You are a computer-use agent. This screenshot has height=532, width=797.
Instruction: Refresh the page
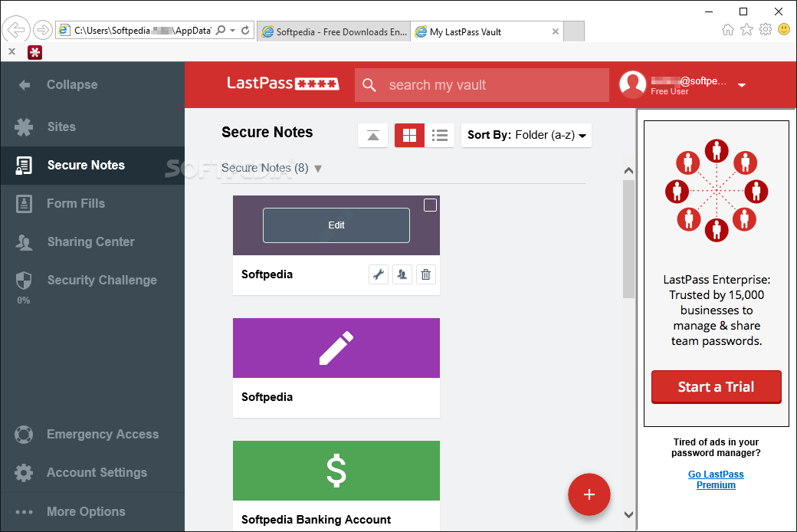[x=245, y=31]
